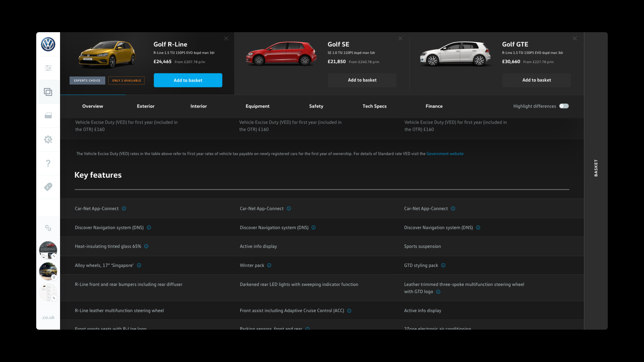Open the red Golf saved thumbnail

[48, 250]
